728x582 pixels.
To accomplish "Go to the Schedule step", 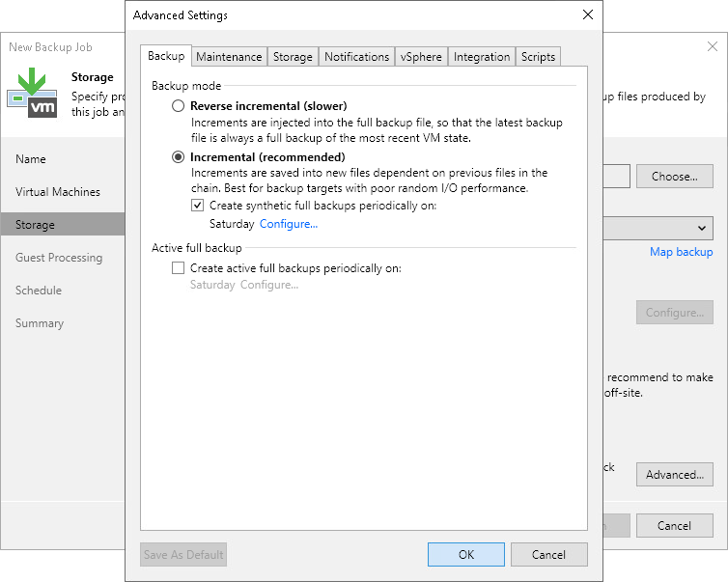I will click(39, 291).
